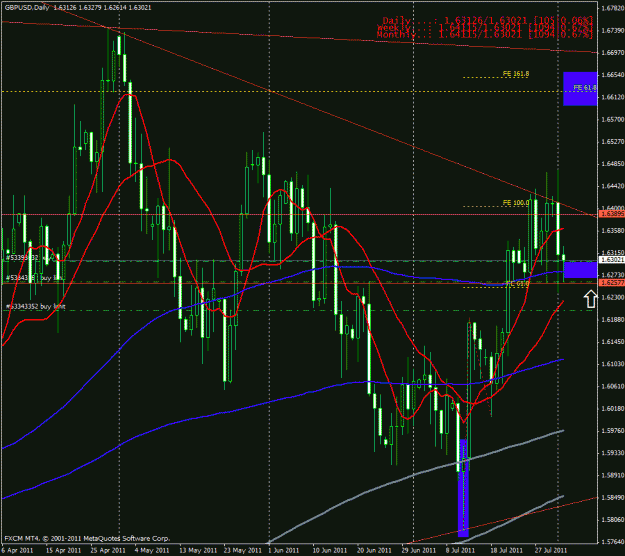Click the 1.63580 price scale value
This screenshot has height=556, width=625.
click(x=612, y=230)
